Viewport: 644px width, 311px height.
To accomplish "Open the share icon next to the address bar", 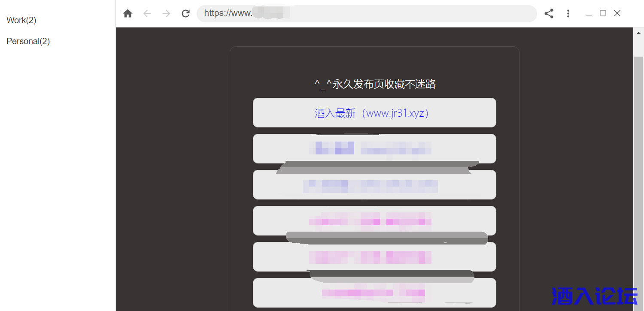I will pyautogui.click(x=549, y=14).
